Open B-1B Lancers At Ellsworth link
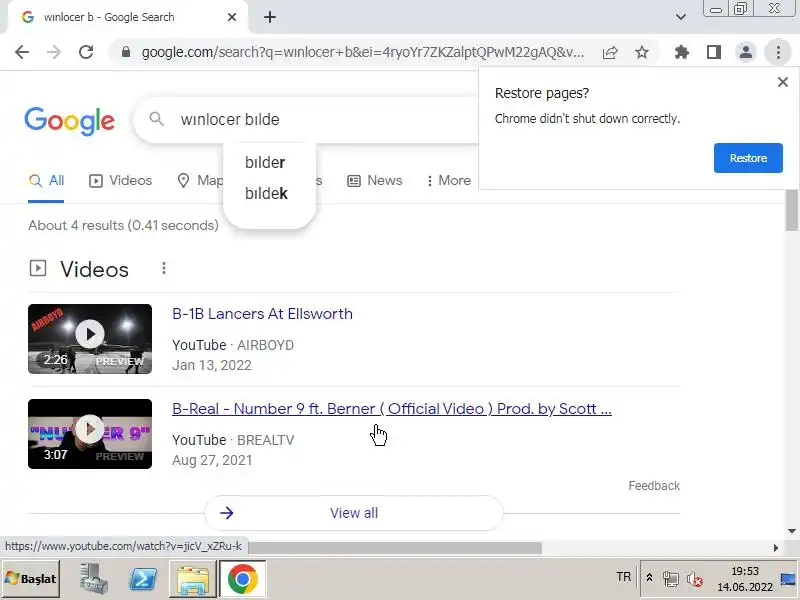This screenshot has width=800, height=600. tap(262, 314)
